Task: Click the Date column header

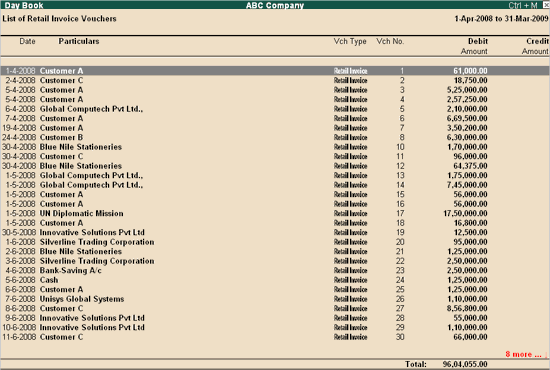Action: click(27, 41)
